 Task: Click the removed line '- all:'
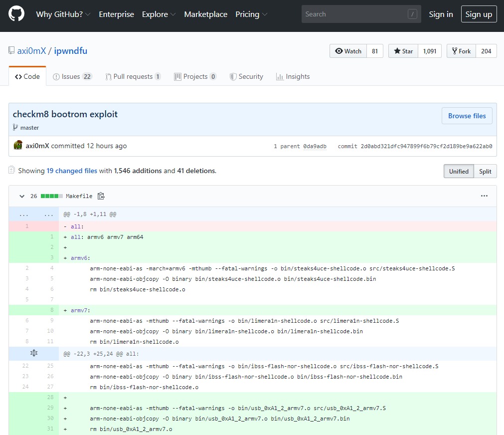(253, 226)
